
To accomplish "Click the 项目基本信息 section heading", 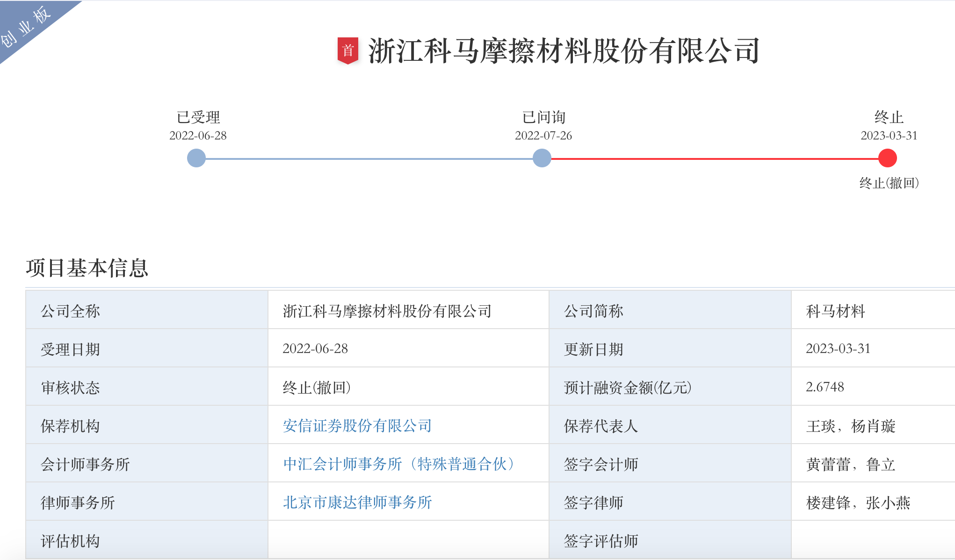I will 87,268.
